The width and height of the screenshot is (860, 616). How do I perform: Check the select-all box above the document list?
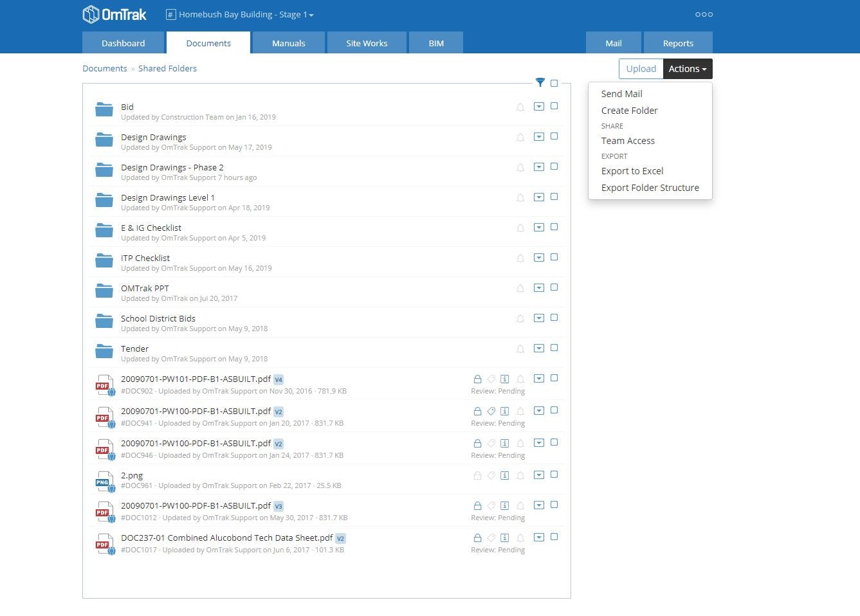click(x=554, y=83)
